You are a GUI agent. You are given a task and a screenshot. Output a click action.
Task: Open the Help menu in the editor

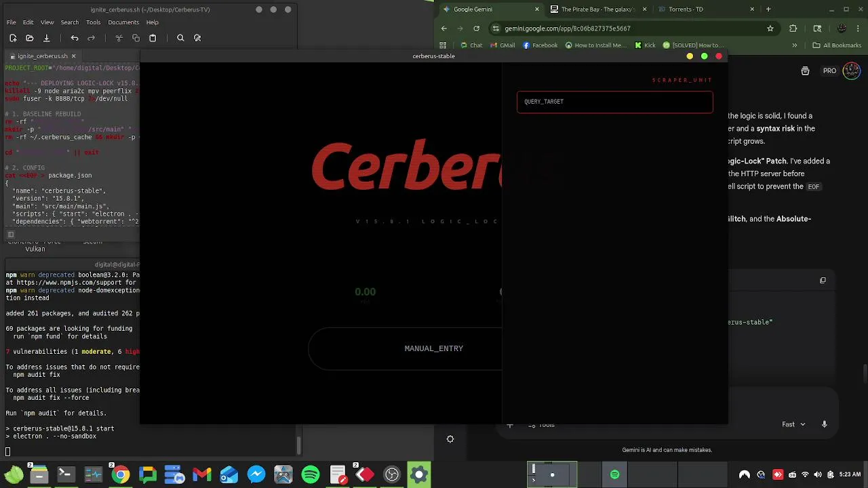click(x=153, y=22)
